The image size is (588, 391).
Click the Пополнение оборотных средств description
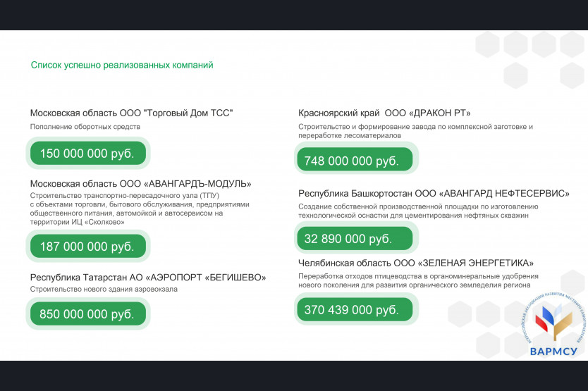coord(85,127)
